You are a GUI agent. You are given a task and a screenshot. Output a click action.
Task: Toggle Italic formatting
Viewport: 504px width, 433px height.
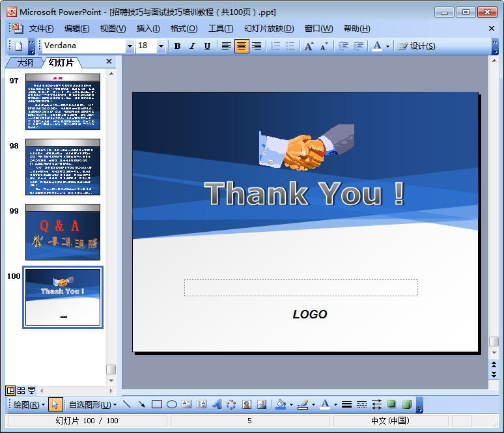click(x=192, y=46)
